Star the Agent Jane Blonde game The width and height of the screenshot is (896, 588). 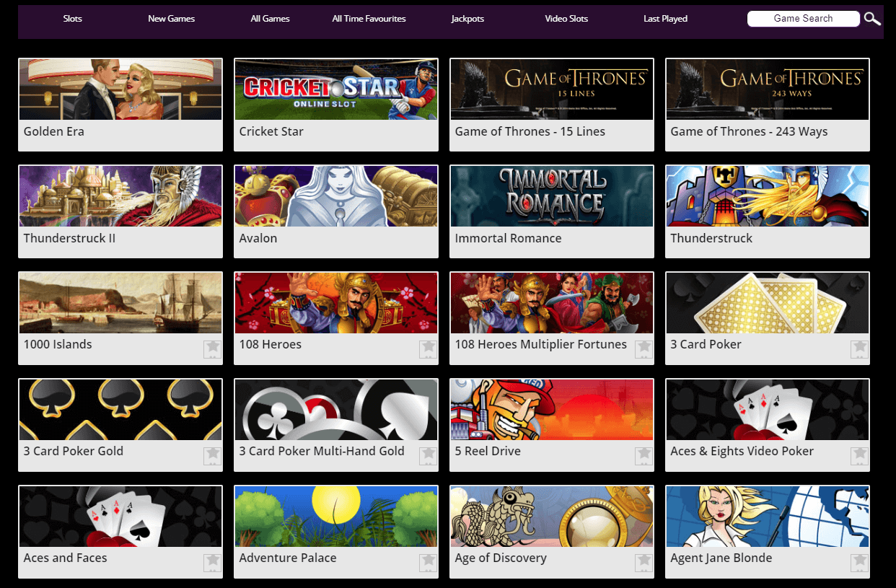[859, 562]
